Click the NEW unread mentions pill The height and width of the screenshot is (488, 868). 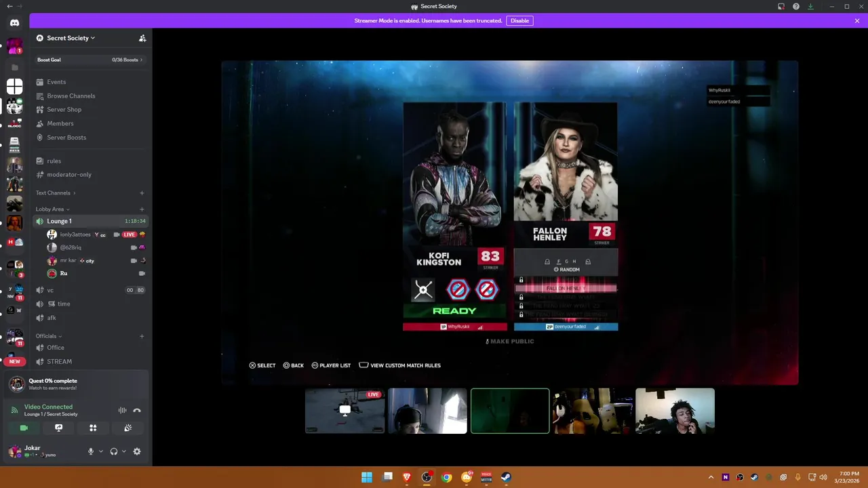pos(14,361)
